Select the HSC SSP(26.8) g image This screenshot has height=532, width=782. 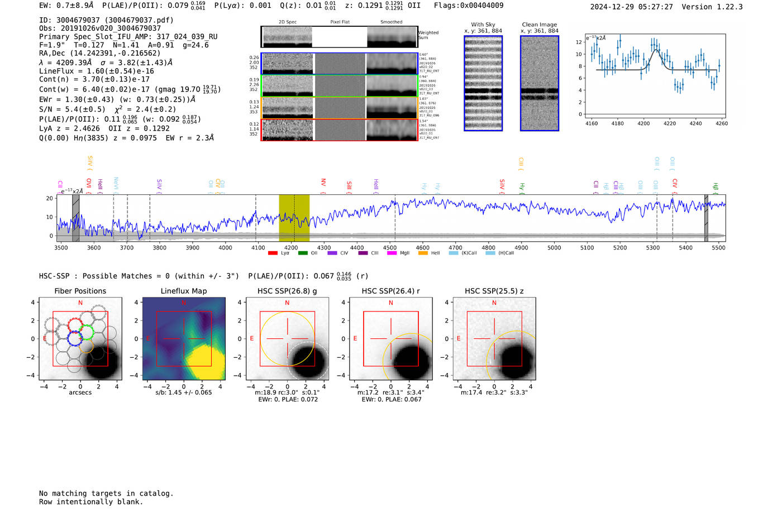(287, 339)
